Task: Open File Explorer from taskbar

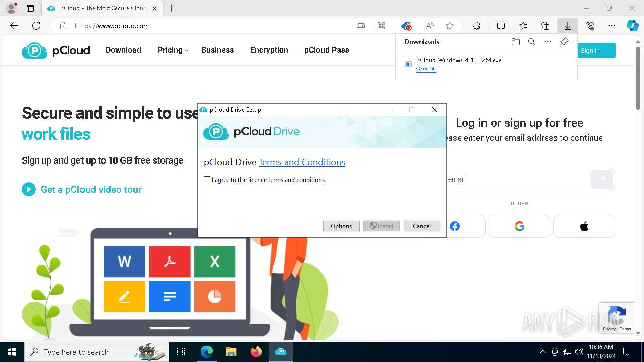Action: coord(231,352)
